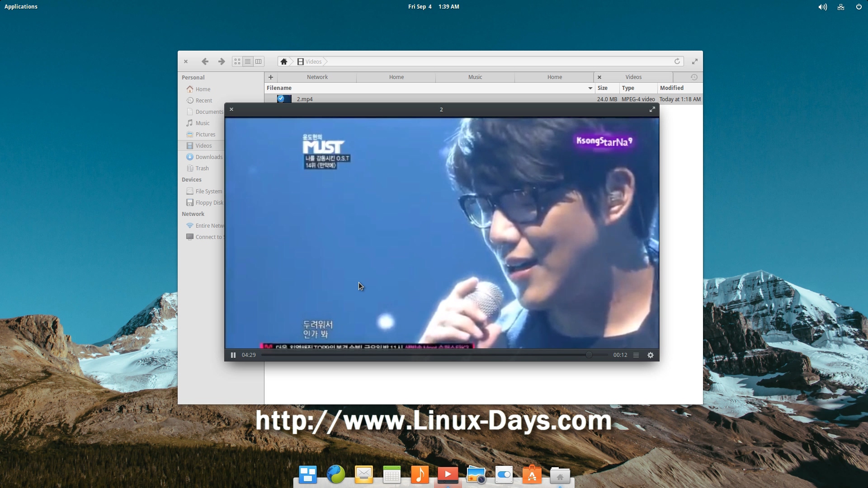Open Music in the sidebar
The width and height of the screenshot is (868, 488).
(198, 123)
